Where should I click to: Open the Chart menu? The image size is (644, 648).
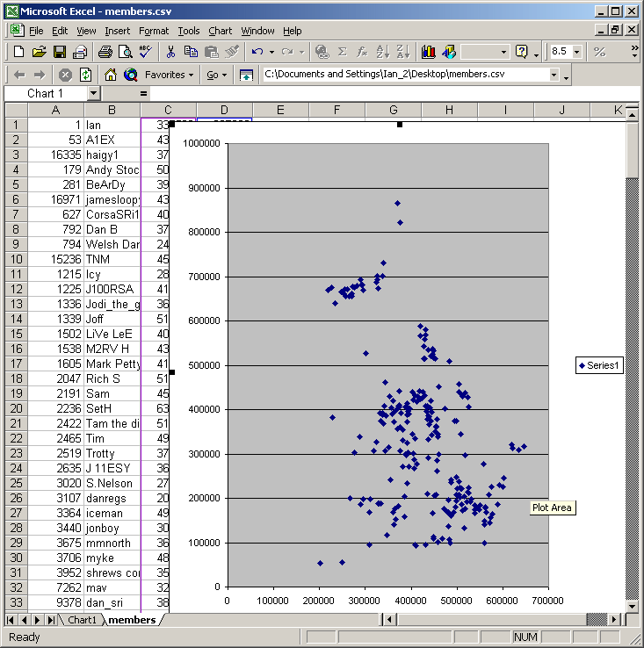[221, 31]
